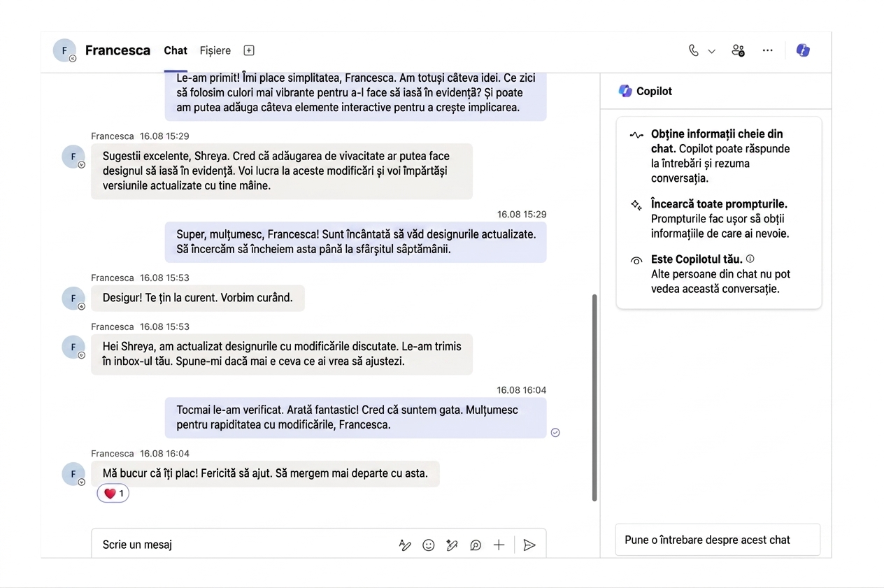The width and height of the screenshot is (884, 588).
Task: Click the message starting Super, mulțumesc, Francesca
Action: (355, 242)
